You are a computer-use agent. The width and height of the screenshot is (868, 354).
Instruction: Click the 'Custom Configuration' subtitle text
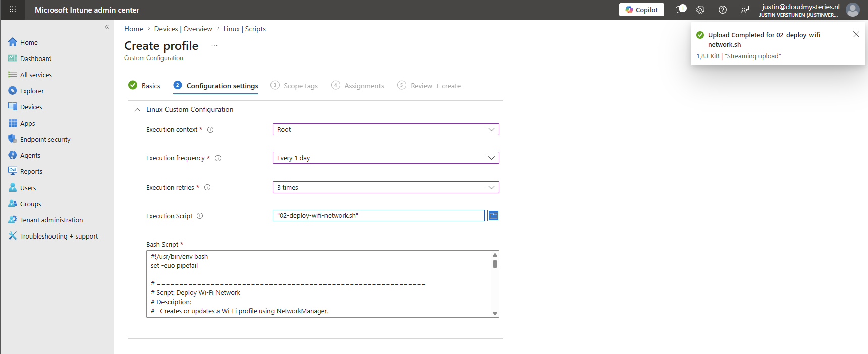tap(153, 58)
